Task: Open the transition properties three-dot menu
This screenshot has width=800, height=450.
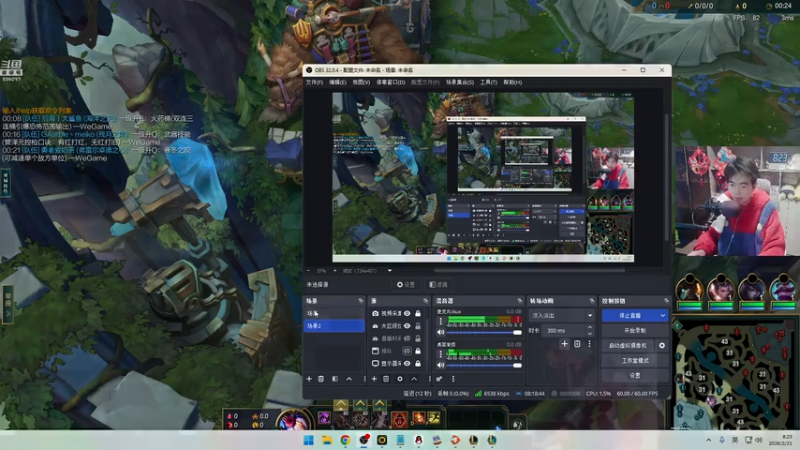Action: click(589, 344)
